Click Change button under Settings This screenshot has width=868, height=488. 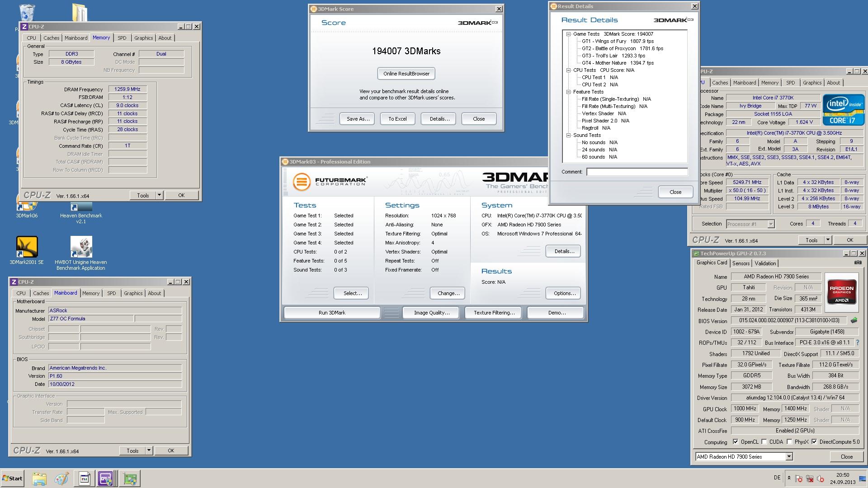(448, 293)
